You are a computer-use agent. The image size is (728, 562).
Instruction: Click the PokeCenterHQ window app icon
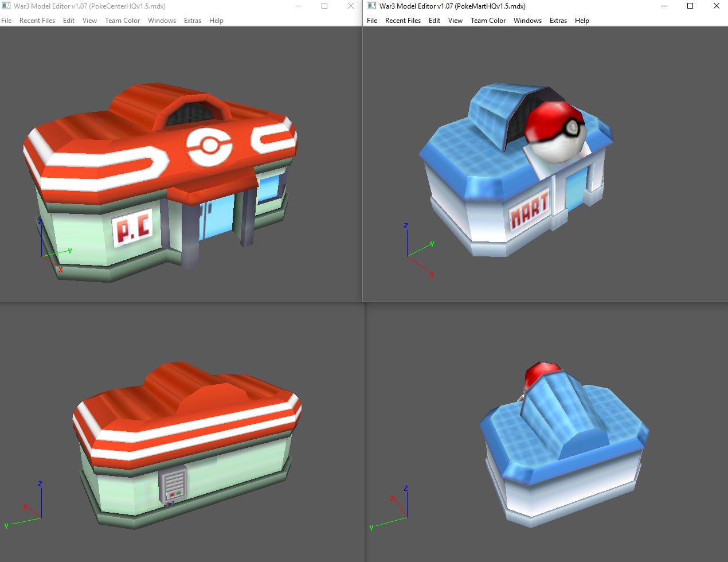[6, 6]
